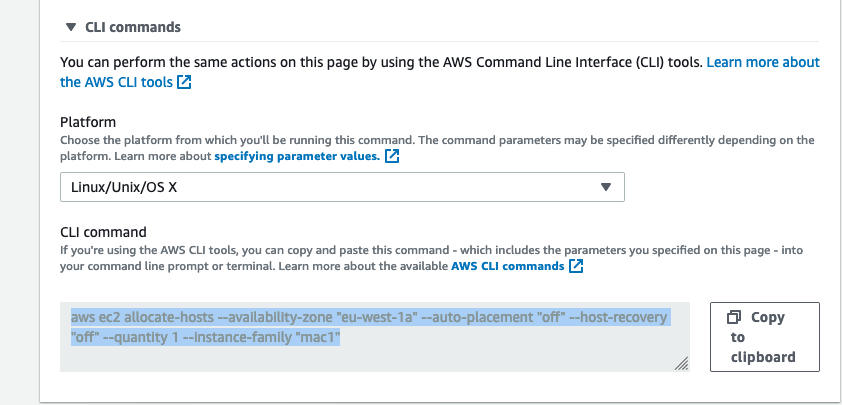The image size is (842, 405).
Task: Click the Platform field label
Action: pos(88,122)
